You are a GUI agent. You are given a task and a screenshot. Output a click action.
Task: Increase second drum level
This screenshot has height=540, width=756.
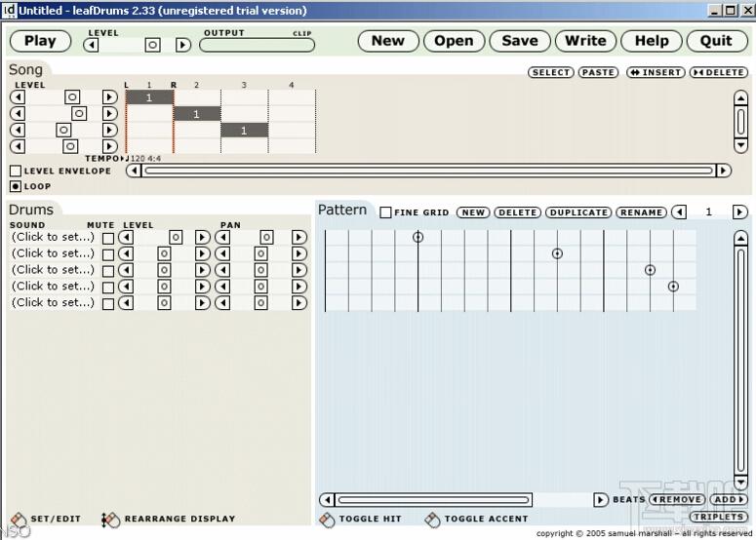click(203, 253)
